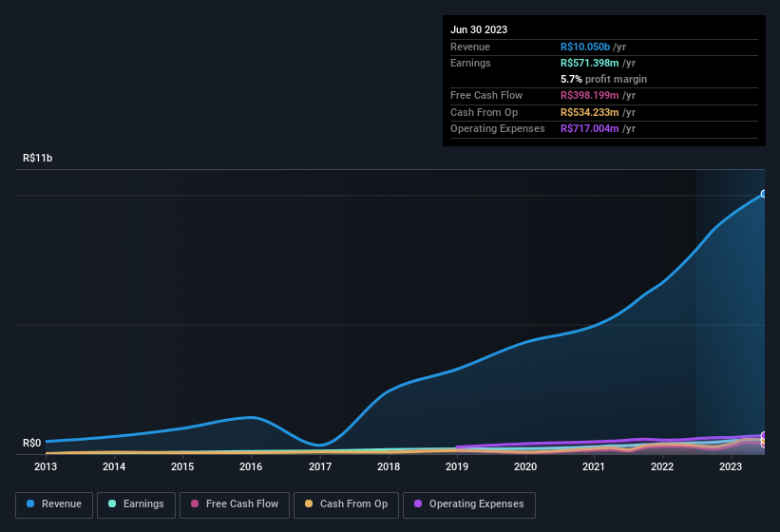Click the R$10.050b revenue value
780x532 pixels.
(585, 47)
